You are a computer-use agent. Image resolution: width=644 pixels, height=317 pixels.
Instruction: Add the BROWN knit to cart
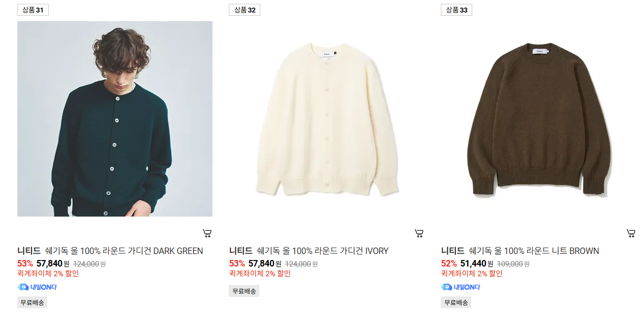tap(631, 233)
